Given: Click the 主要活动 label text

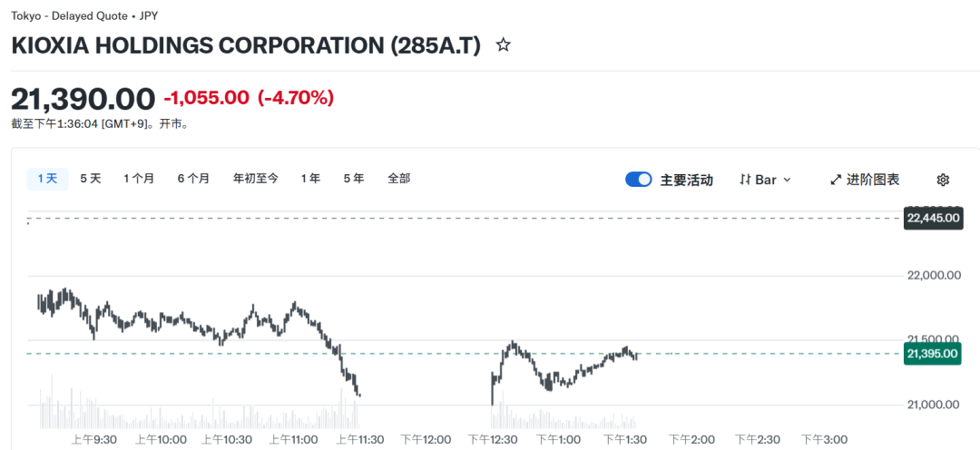Looking at the screenshot, I should (686, 180).
